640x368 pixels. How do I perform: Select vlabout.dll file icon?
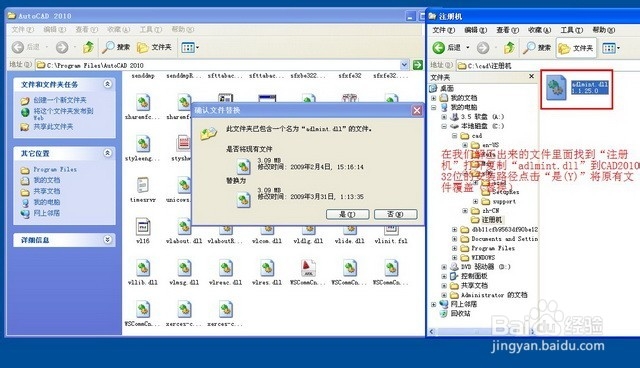184,227
